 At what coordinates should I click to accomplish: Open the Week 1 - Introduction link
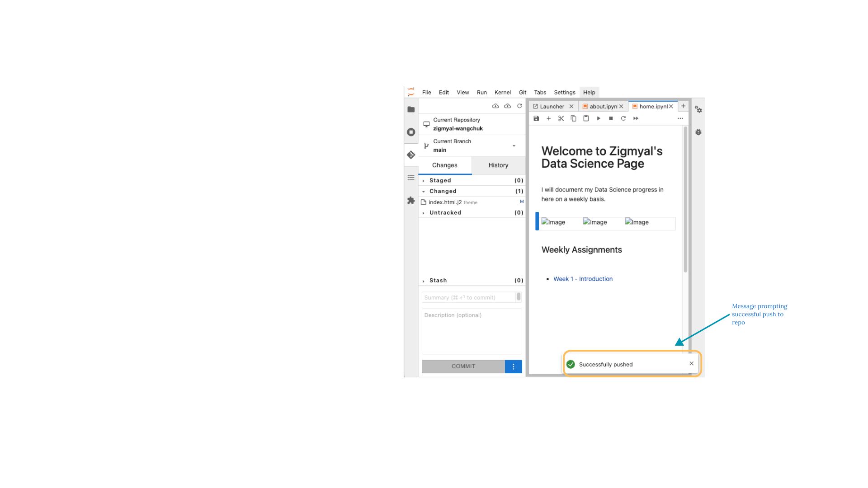point(583,279)
